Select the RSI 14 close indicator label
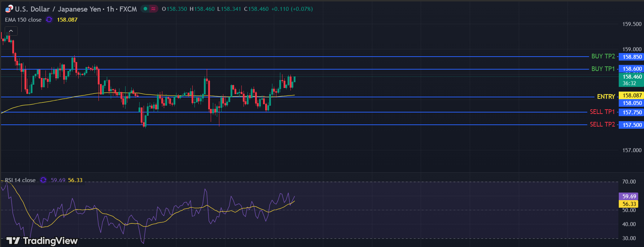This screenshot has height=247, width=644. click(x=20, y=180)
